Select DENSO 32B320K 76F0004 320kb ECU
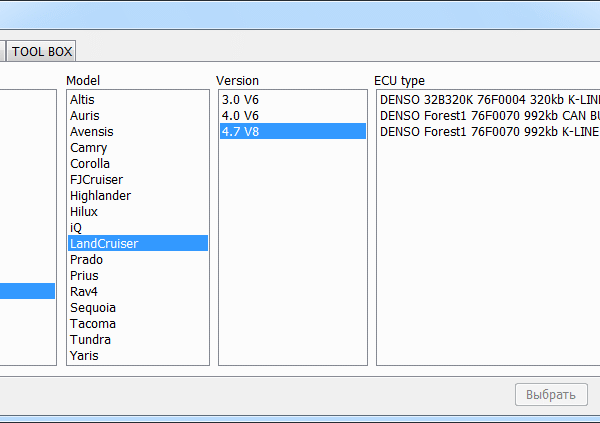The width and height of the screenshot is (600, 423). click(x=489, y=100)
